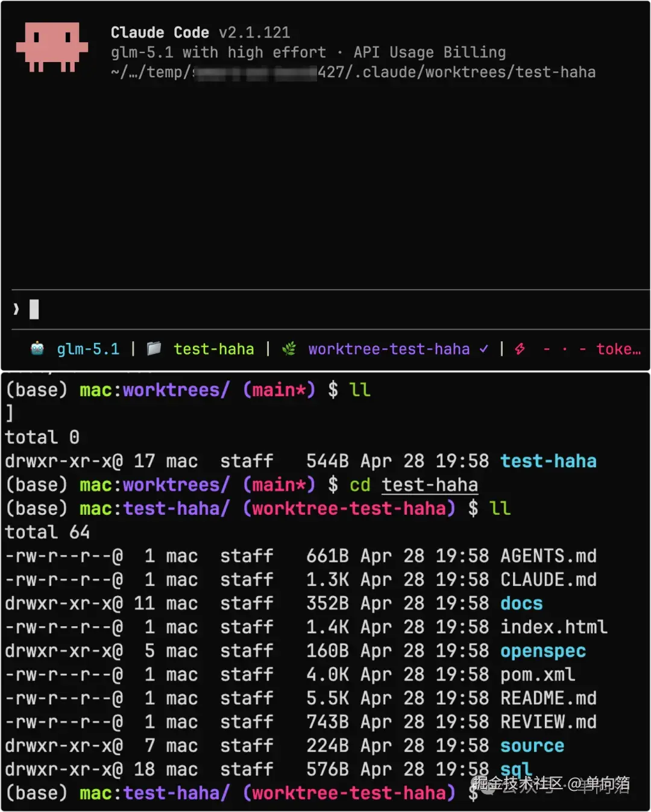The height and width of the screenshot is (812, 651).
Task: Click 'glm-5.1' in the status line
Action: pos(88,349)
